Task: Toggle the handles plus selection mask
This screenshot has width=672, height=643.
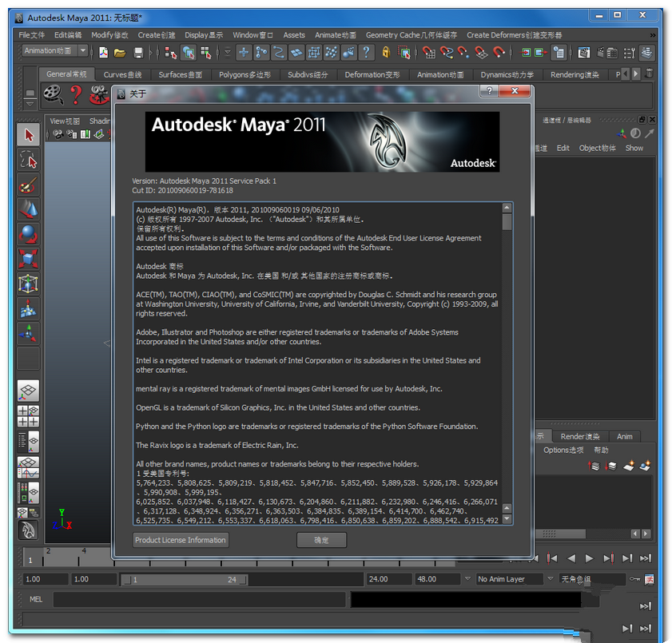Action: coord(244,52)
